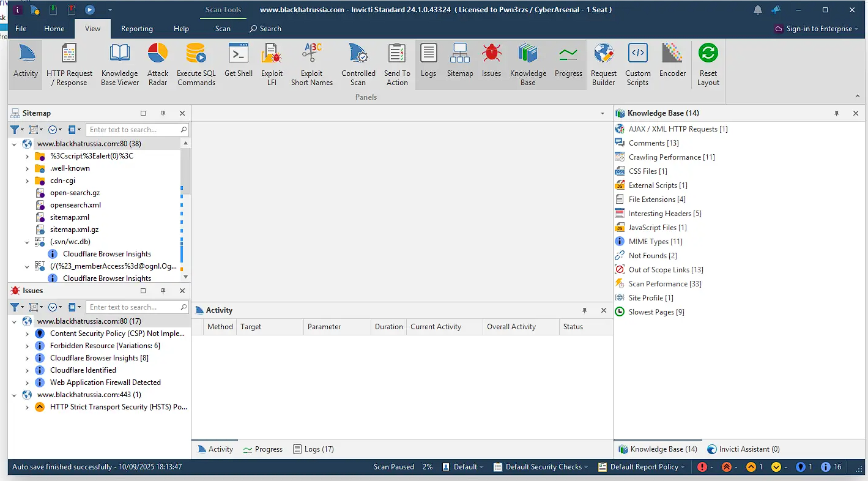Screen dimensions: 868x481
Task: Click the megaphone announcements icon
Action: [x=776, y=10]
